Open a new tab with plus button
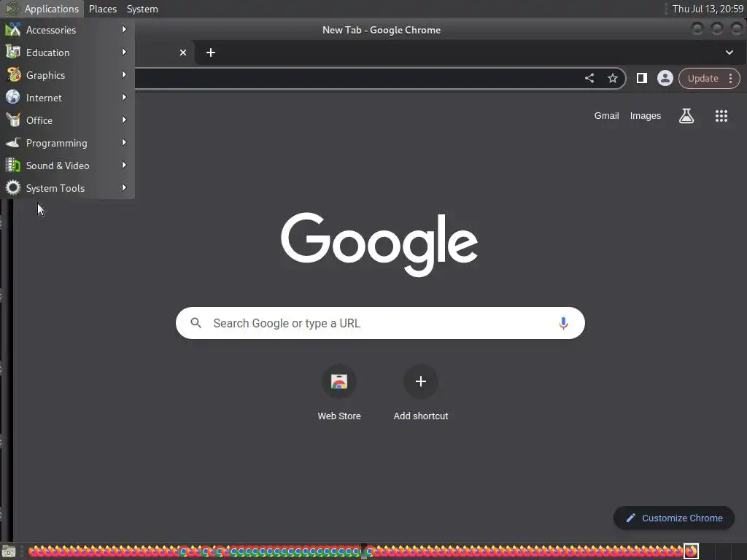 (x=211, y=52)
